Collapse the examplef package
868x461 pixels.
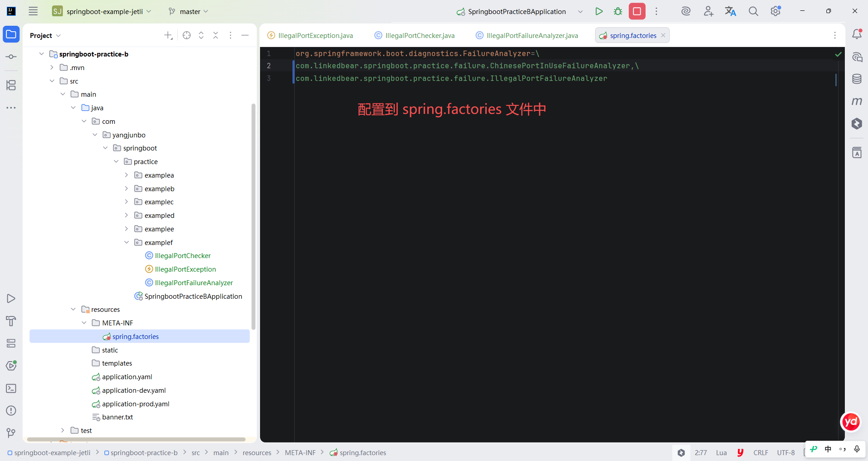click(x=126, y=242)
